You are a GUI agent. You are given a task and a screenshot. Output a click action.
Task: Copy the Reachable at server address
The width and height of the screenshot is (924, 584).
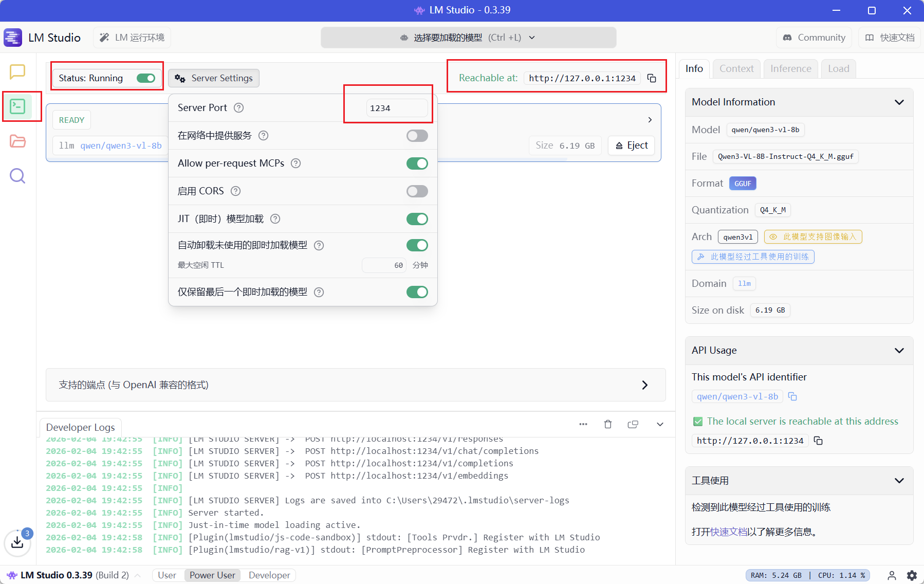(652, 78)
